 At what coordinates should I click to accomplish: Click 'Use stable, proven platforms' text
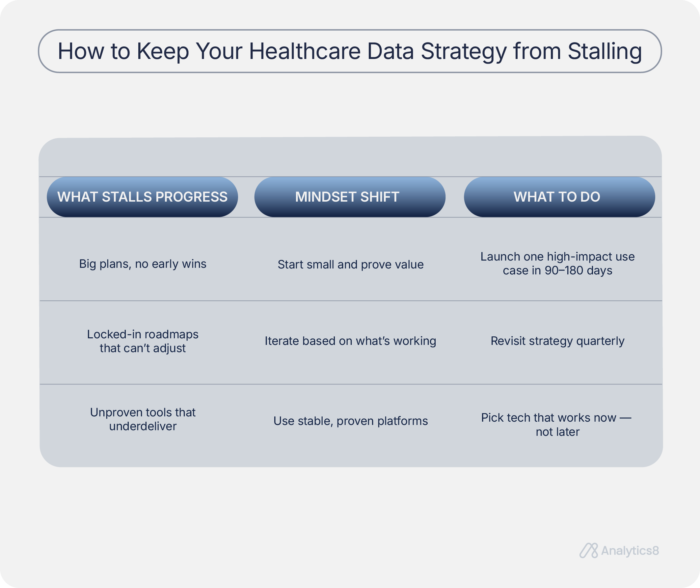pyautogui.click(x=351, y=421)
